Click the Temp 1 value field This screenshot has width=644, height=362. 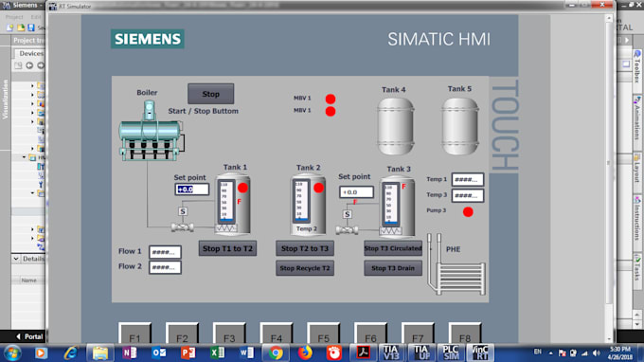click(468, 179)
